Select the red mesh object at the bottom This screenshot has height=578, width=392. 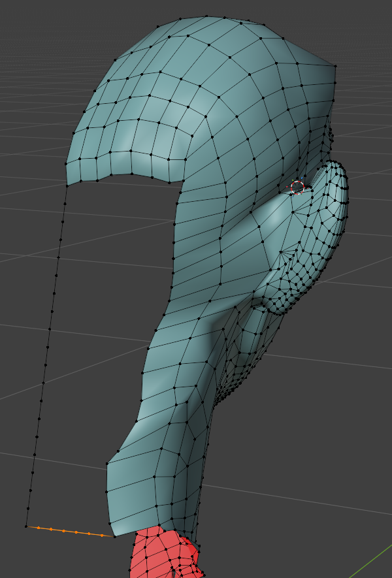[160, 555]
